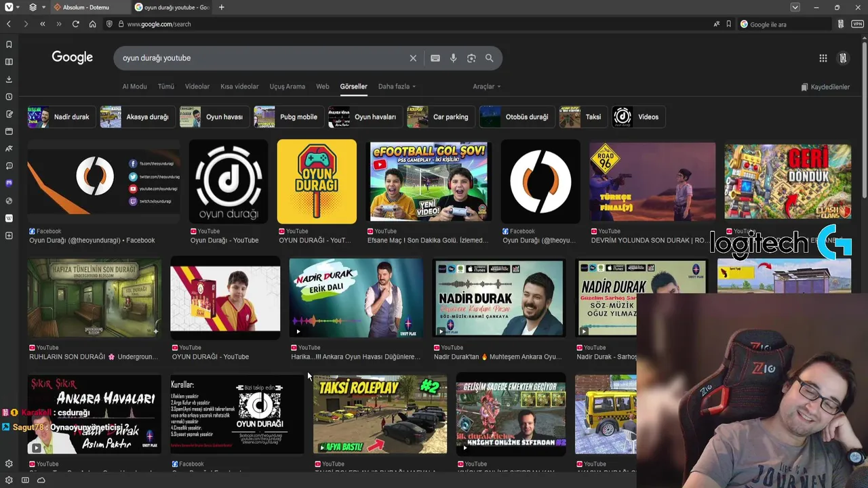Open the yellow OYUN DURAĞI thumbnail
Viewport: 868px width, 488px height.
point(317,182)
